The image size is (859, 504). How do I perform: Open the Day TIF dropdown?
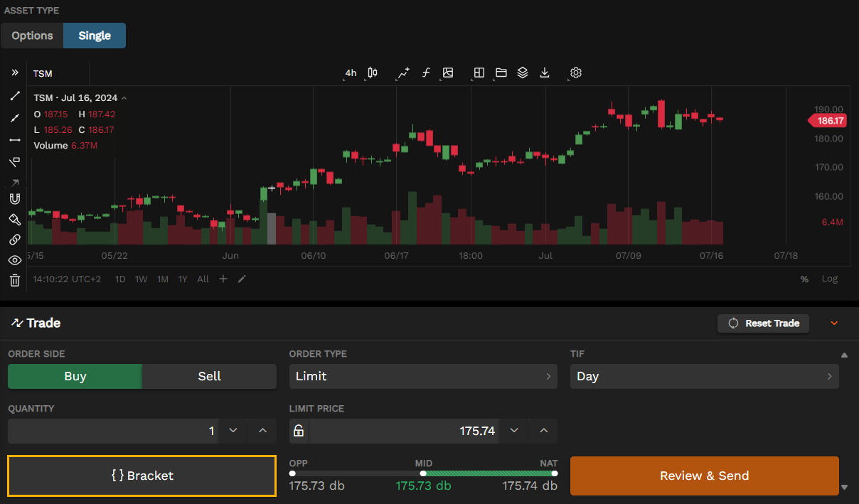point(705,376)
